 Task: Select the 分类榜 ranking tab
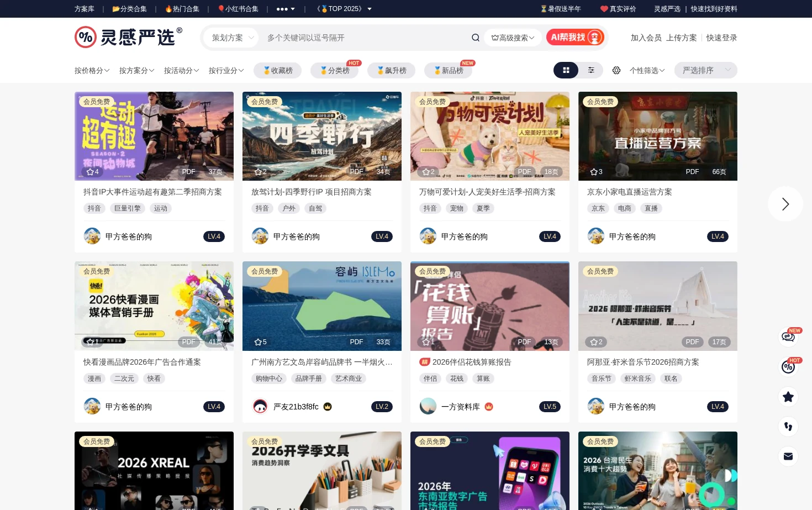point(334,70)
